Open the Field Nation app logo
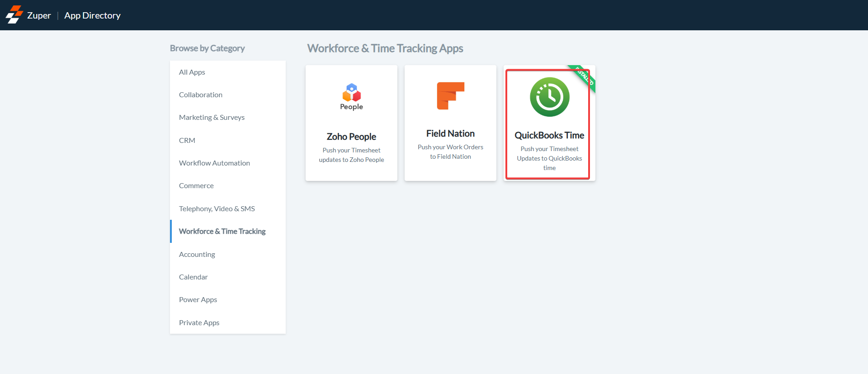 coord(450,96)
